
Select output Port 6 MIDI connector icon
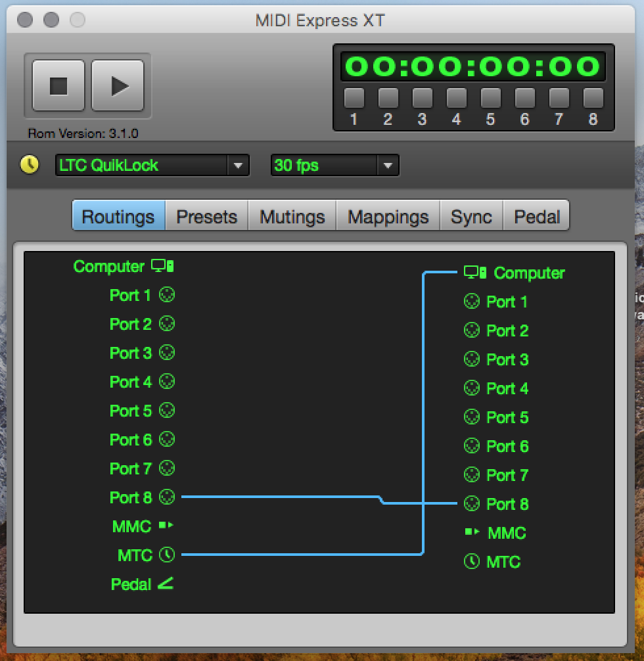(472, 446)
